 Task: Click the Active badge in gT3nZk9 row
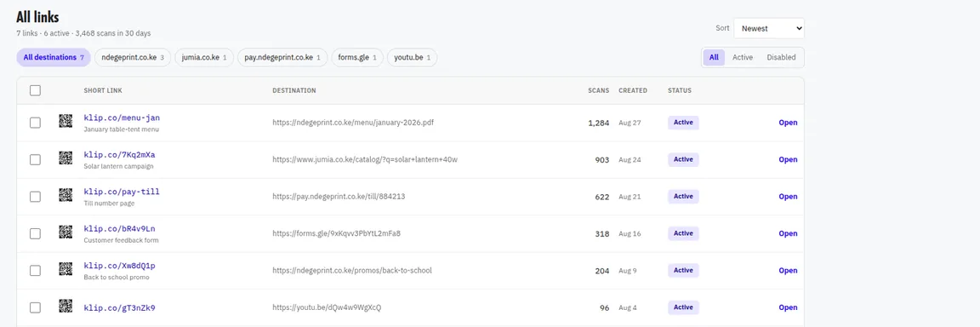683,307
